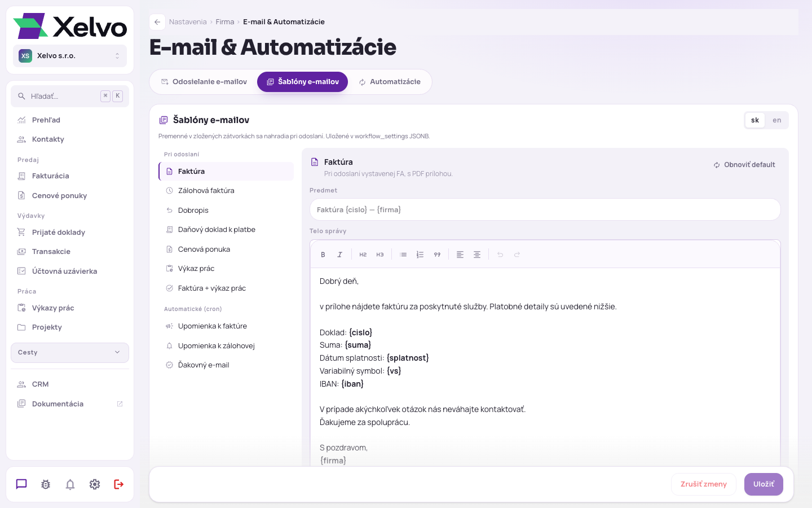Click the red logout icon
Screen dimensions: 812x508
[119, 484]
